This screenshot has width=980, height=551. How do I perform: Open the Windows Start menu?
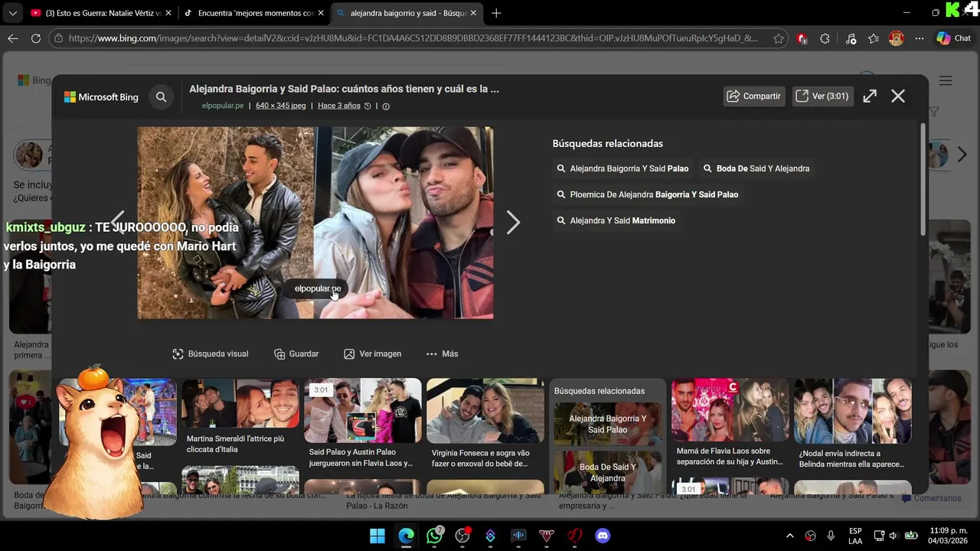[377, 536]
